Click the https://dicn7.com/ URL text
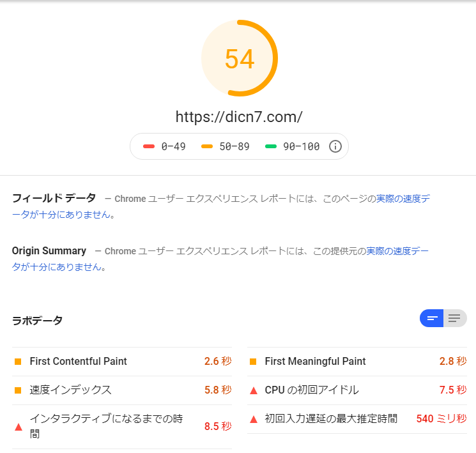The height and width of the screenshot is (453, 476). [x=238, y=117]
